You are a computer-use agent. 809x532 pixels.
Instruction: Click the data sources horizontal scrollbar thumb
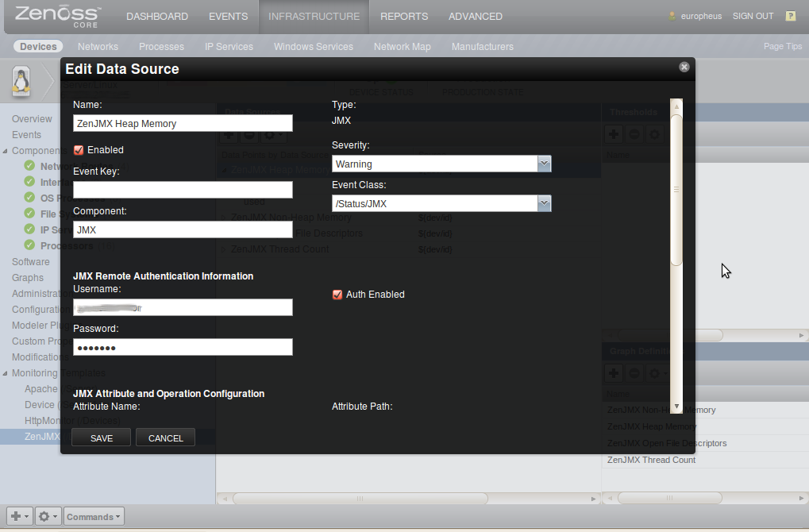point(360,499)
